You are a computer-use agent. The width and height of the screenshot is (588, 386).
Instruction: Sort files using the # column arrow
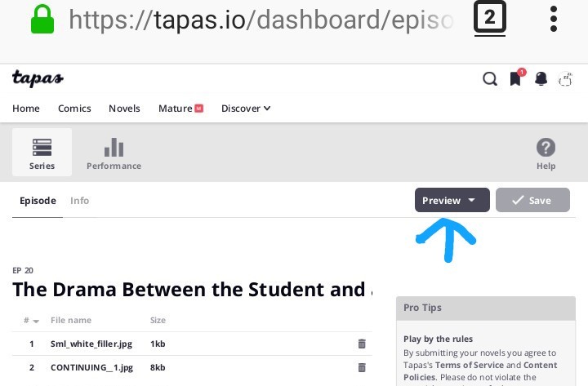31,321
